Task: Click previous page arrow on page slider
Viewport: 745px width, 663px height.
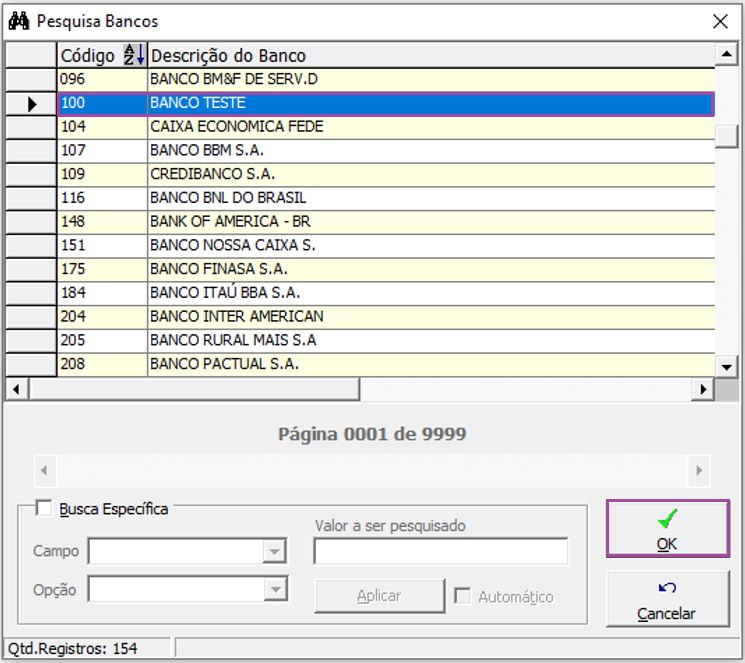Action: [45, 471]
